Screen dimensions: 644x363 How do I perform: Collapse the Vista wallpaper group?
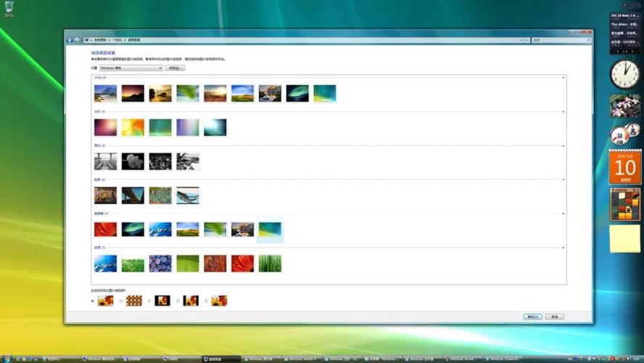563,77
